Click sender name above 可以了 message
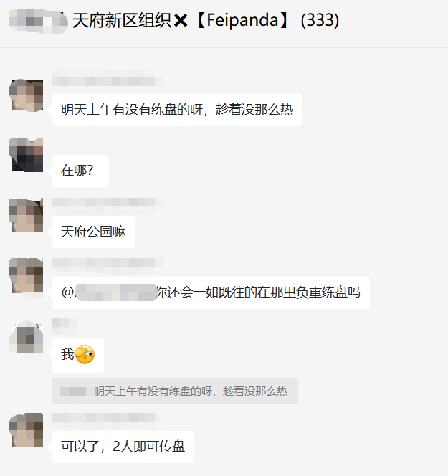The image size is (448, 476). (x=105, y=417)
